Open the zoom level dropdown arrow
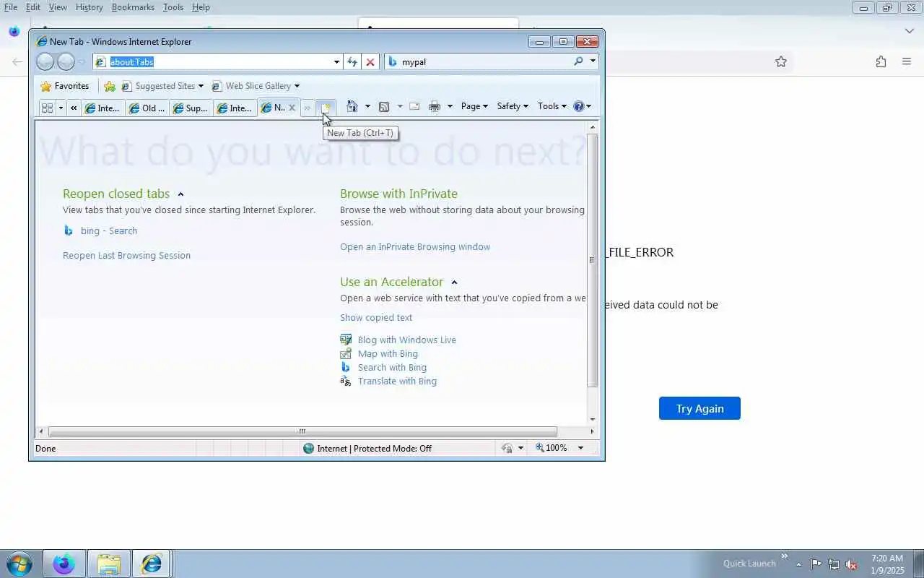The height and width of the screenshot is (578, 924). pos(580,448)
